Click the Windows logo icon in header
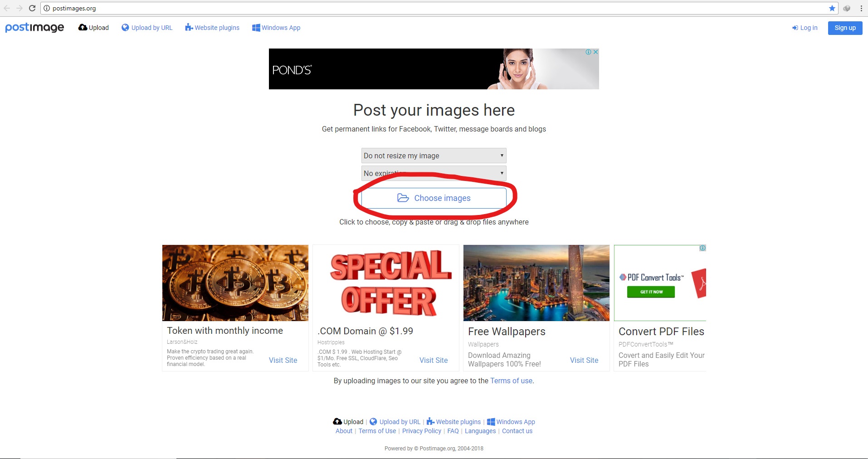This screenshot has width=868, height=459. pos(256,28)
